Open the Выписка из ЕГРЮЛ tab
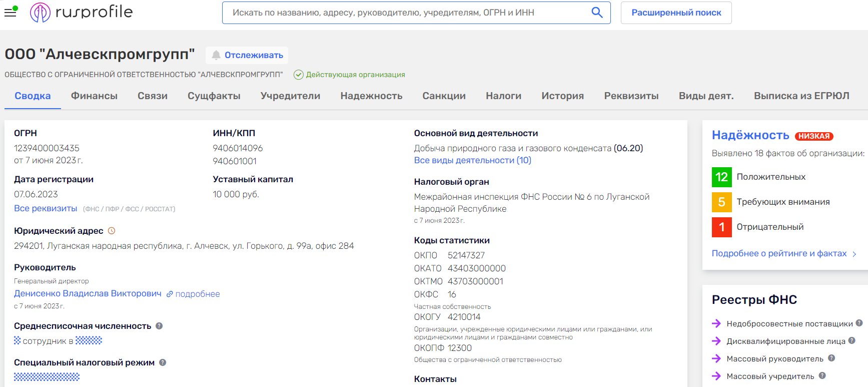The width and height of the screenshot is (868, 387). [x=801, y=96]
